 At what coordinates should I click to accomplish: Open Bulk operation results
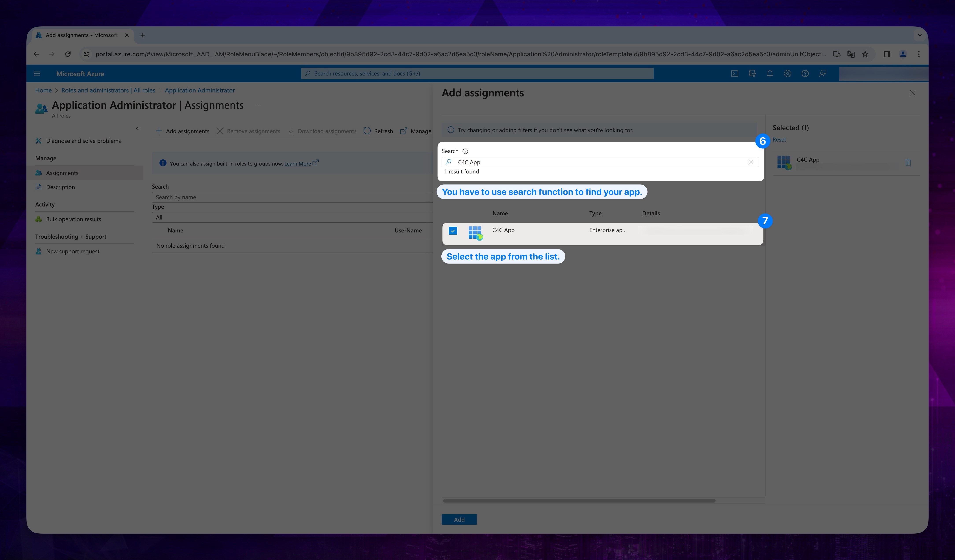tap(74, 219)
